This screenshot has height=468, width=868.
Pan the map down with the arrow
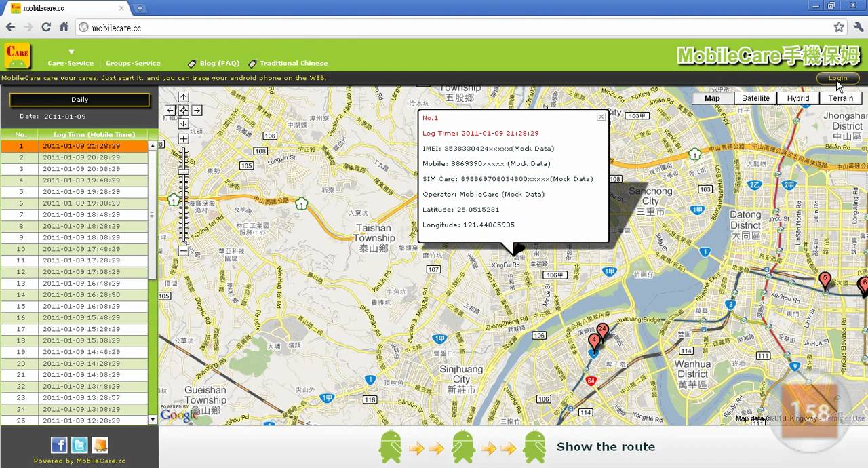(183, 123)
